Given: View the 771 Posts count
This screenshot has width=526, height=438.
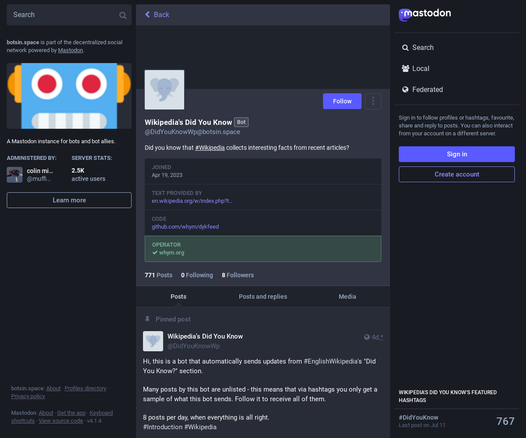Looking at the screenshot, I should pos(158,275).
